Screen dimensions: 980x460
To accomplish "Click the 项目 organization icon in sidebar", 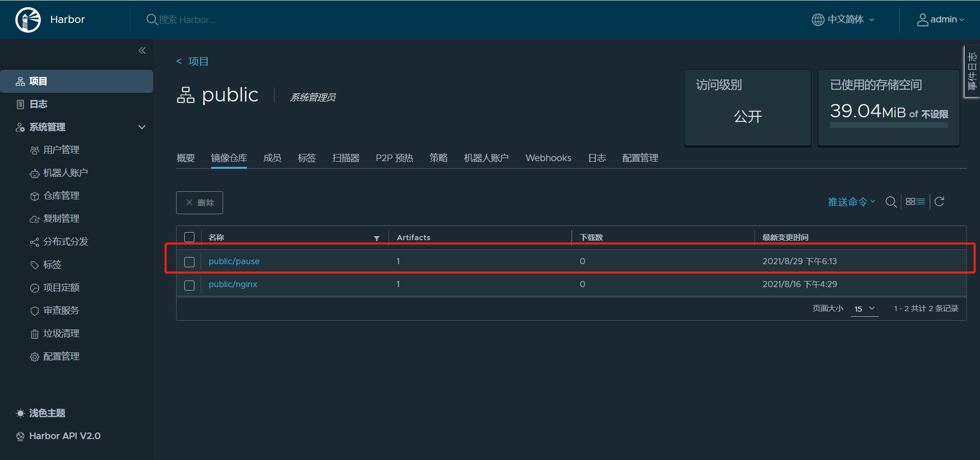I will click(x=20, y=82).
